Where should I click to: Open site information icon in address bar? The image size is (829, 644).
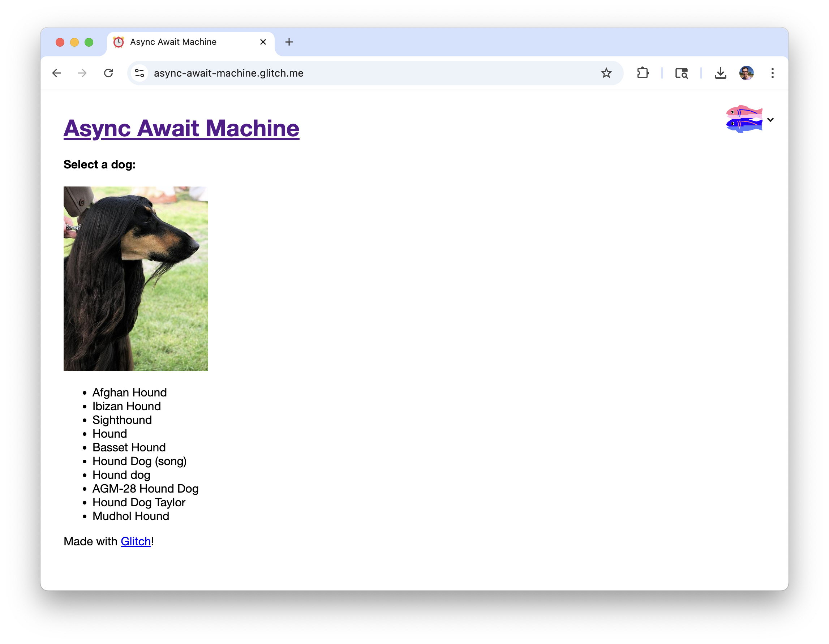pos(140,73)
